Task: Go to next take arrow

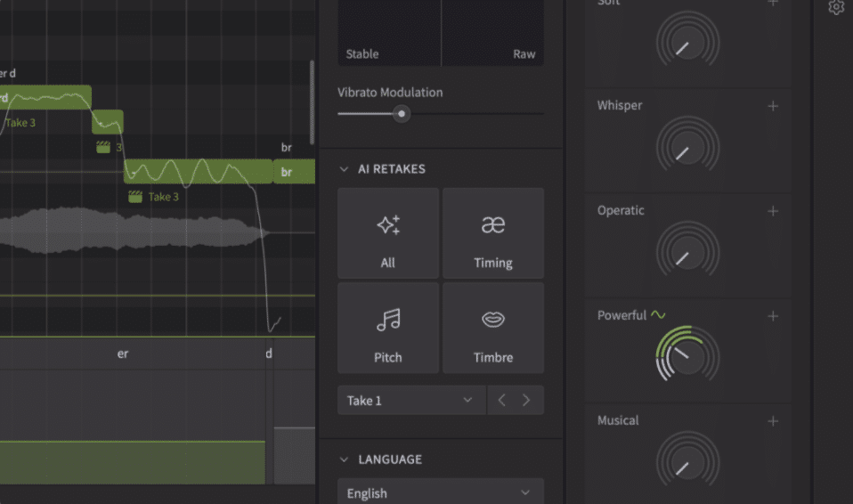Action: pos(526,401)
